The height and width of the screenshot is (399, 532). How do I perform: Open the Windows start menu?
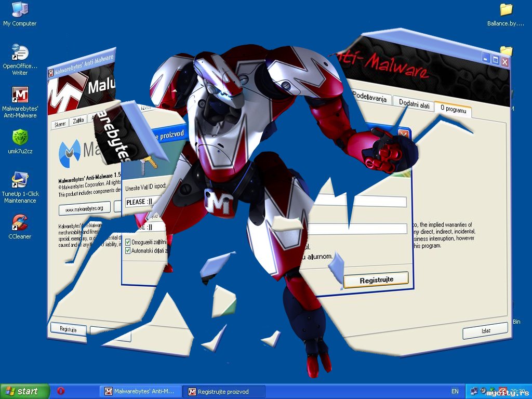[x=24, y=391]
